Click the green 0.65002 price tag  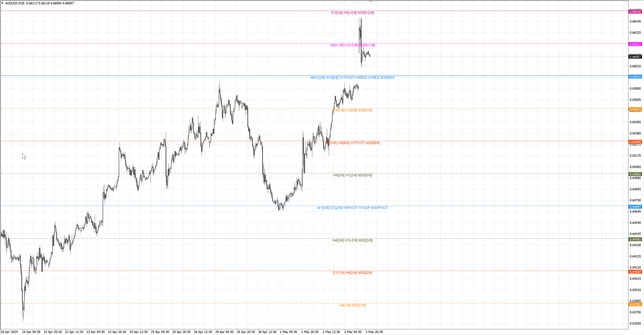(x=635, y=174)
